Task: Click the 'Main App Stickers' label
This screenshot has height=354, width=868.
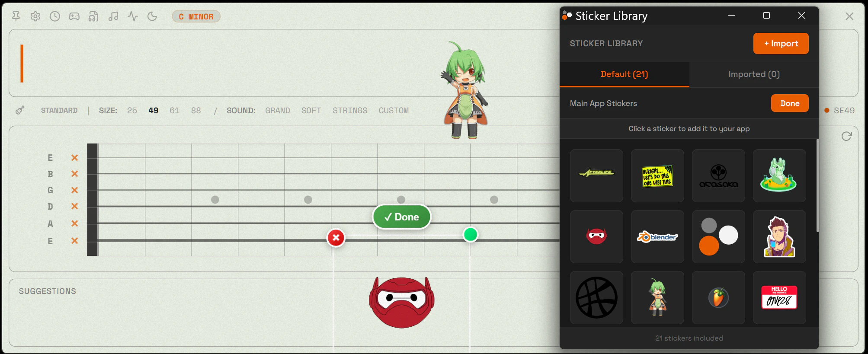Action: coord(603,103)
